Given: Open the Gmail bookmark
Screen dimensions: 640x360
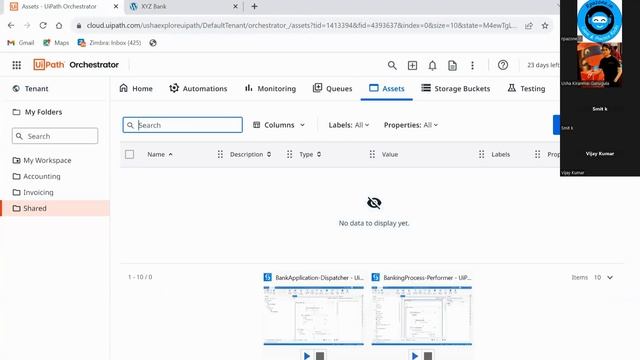Looking at the screenshot, I should click(21, 42).
